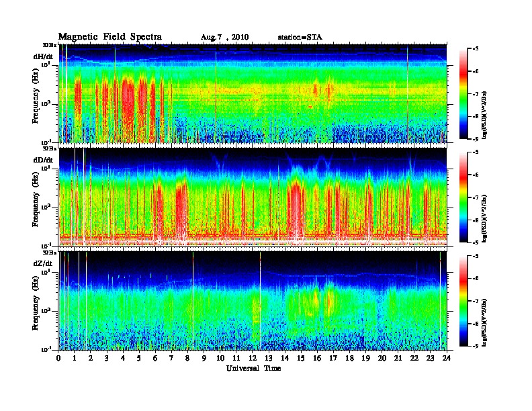Click the color bar beside the dH/dt panel
The image size is (532, 411).
coord(463,94)
